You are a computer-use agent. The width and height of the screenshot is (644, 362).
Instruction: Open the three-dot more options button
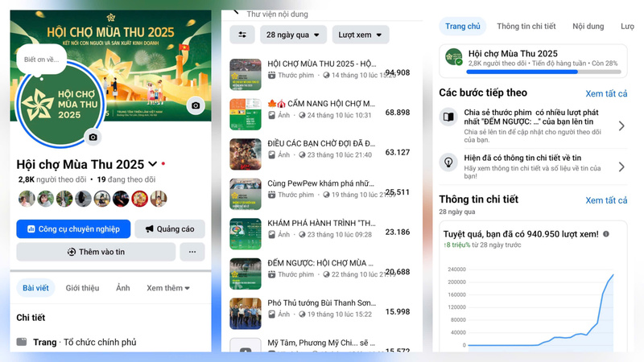(192, 252)
